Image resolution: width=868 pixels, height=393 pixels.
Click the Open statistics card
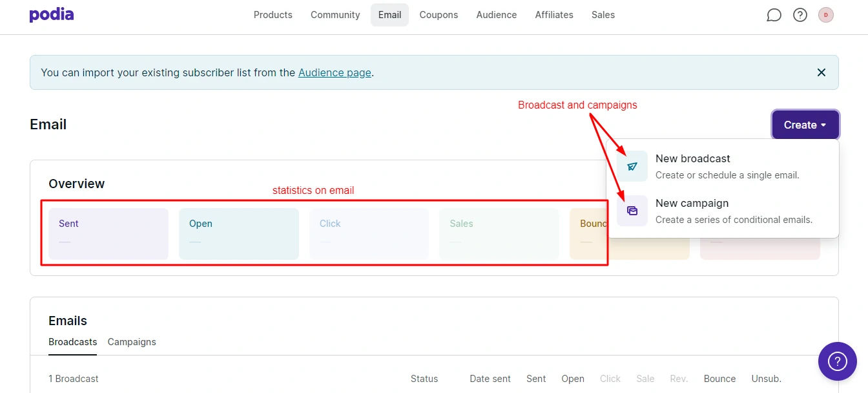(x=239, y=234)
